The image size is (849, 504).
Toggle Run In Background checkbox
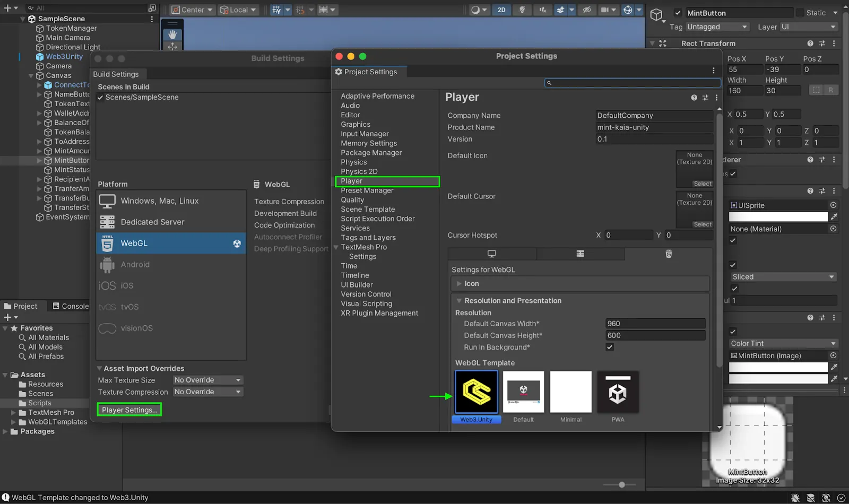(x=610, y=347)
